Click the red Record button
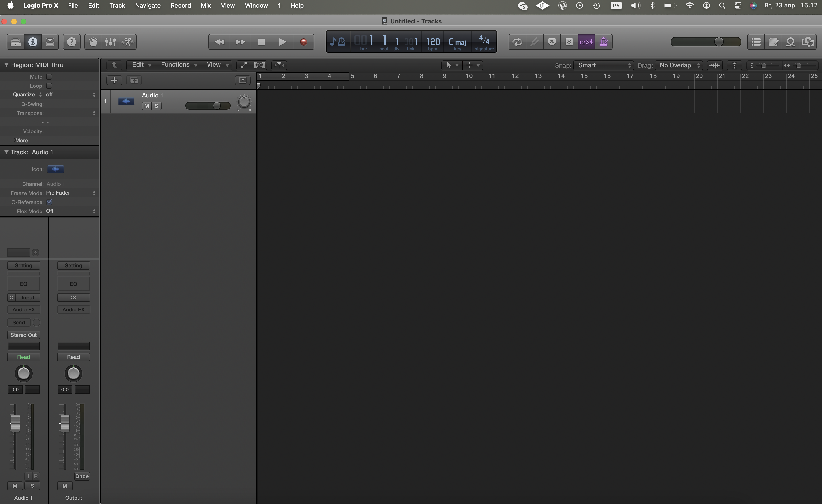Image resolution: width=822 pixels, height=504 pixels. click(x=303, y=42)
